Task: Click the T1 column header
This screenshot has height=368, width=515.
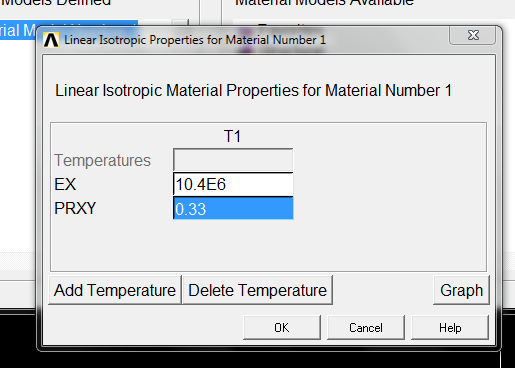Action: click(x=232, y=136)
